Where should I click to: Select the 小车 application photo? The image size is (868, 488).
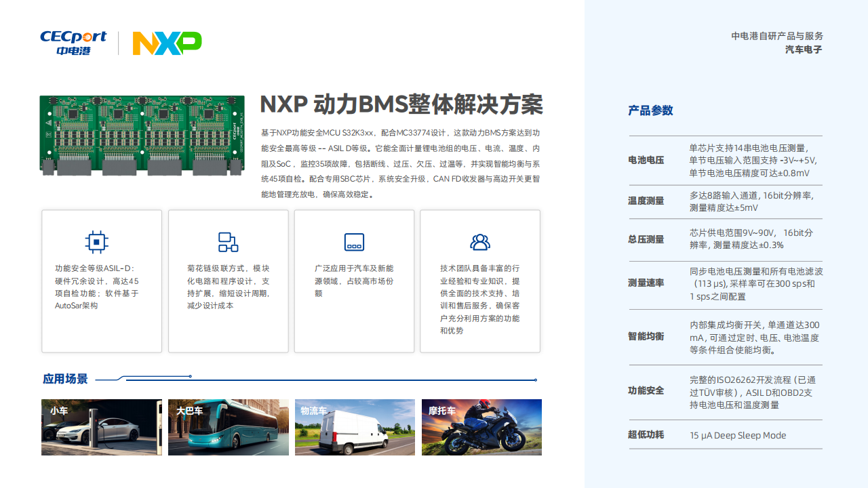102,427
